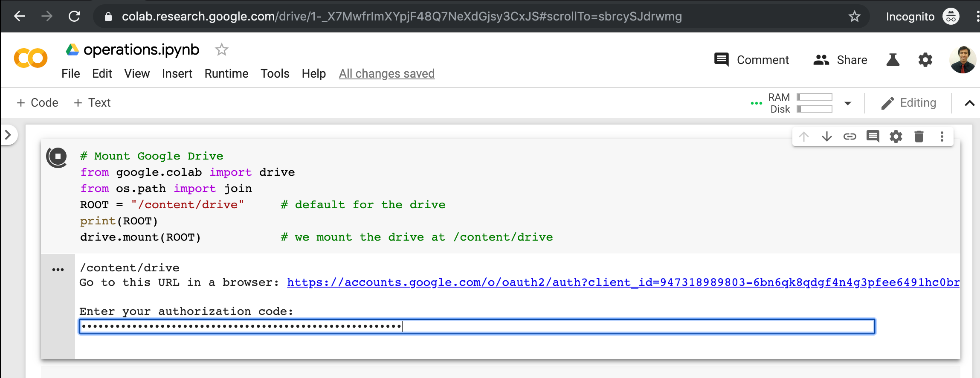This screenshot has width=980, height=378.
Task: Open more cell actions menu
Action: [x=942, y=137]
